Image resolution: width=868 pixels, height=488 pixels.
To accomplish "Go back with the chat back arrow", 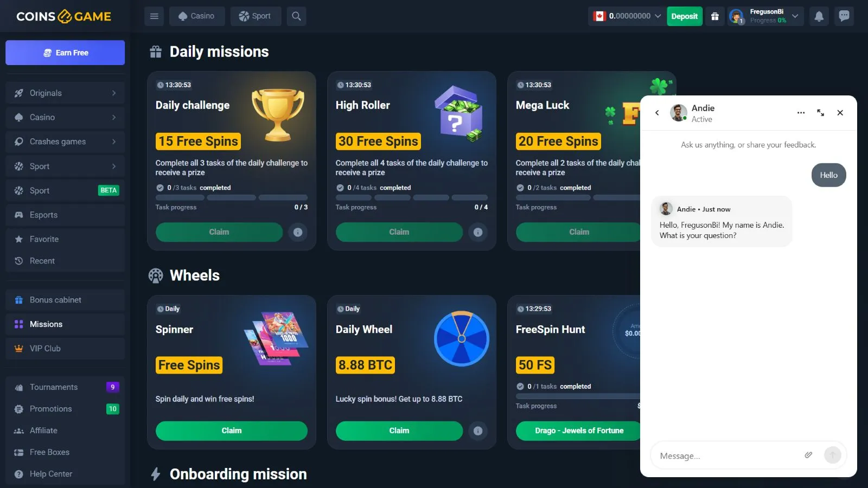I will point(657,113).
